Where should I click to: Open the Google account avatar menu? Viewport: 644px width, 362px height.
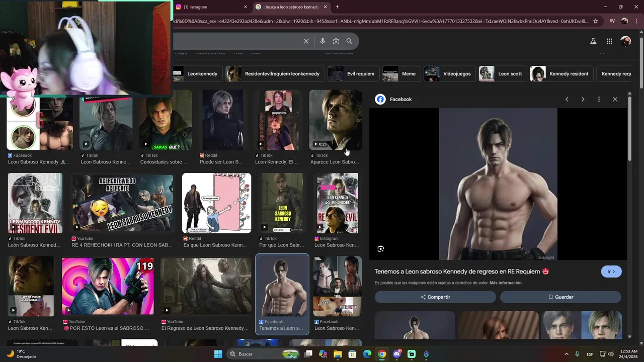tap(625, 41)
